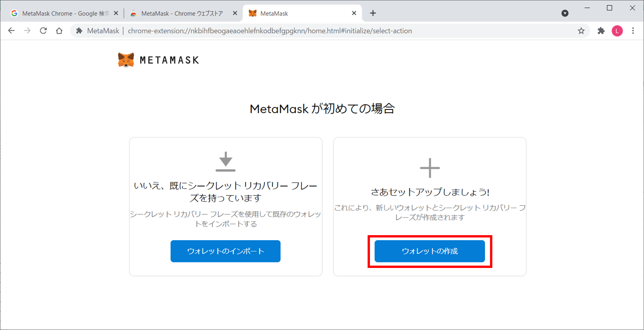
Task: Click the browser forward arrow
Action: pyautogui.click(x=27, y=31)
